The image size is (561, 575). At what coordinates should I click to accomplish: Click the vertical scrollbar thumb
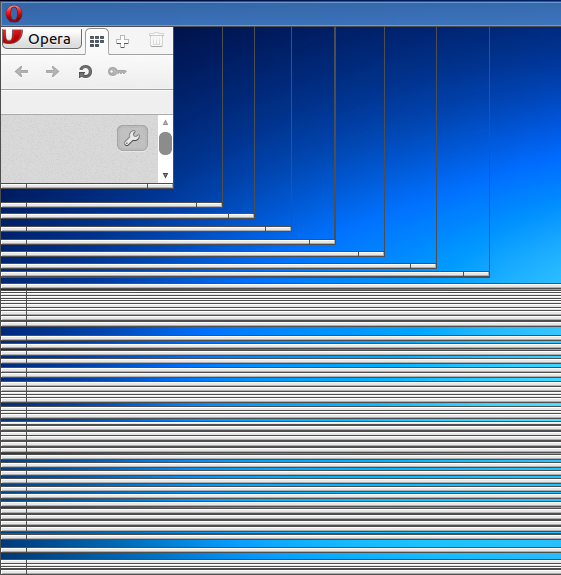point(165,143)
